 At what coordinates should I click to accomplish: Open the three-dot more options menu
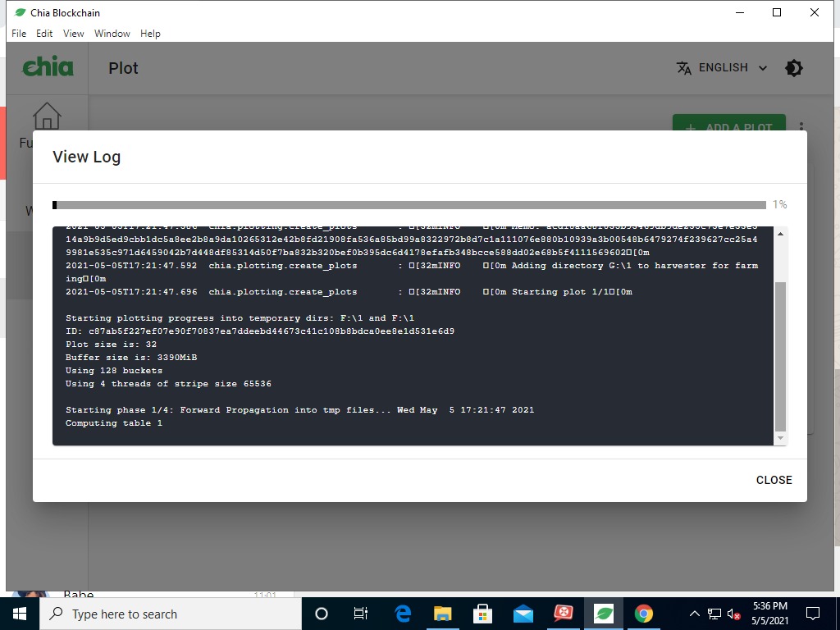pyautogui.click(x=801, y=126)
